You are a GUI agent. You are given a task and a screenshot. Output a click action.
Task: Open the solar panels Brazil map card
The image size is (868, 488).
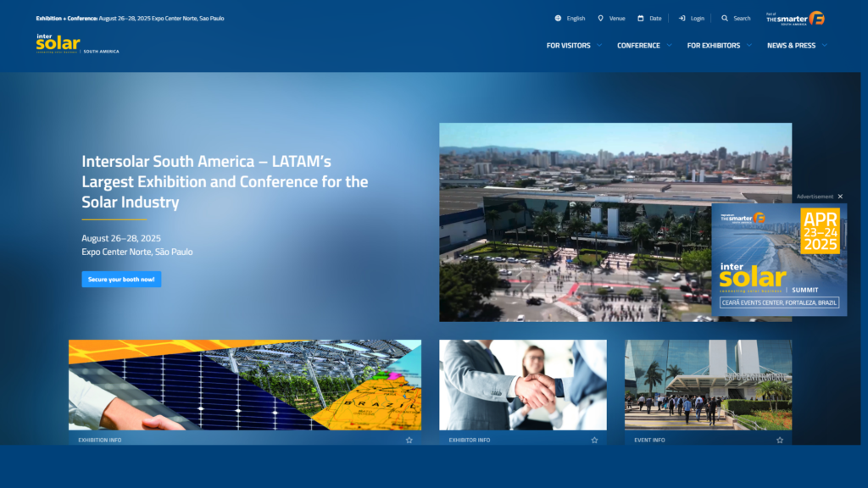point(245,385)
